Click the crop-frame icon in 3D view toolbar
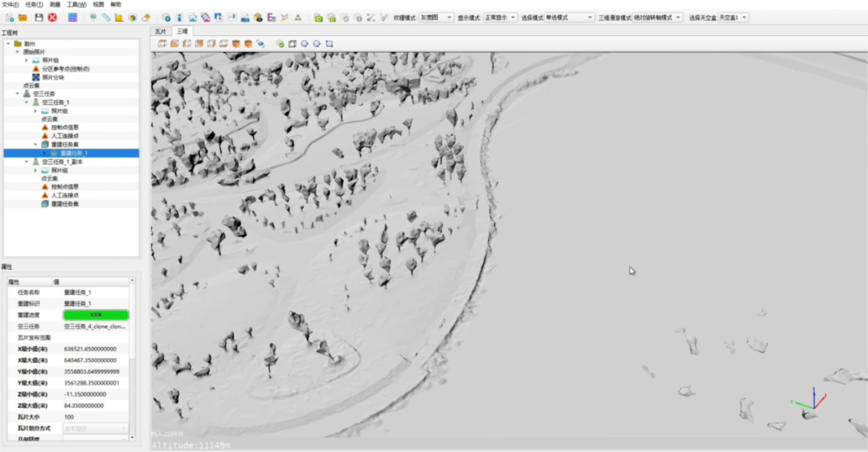Viewport: 868px width, 452px height. 330,43
